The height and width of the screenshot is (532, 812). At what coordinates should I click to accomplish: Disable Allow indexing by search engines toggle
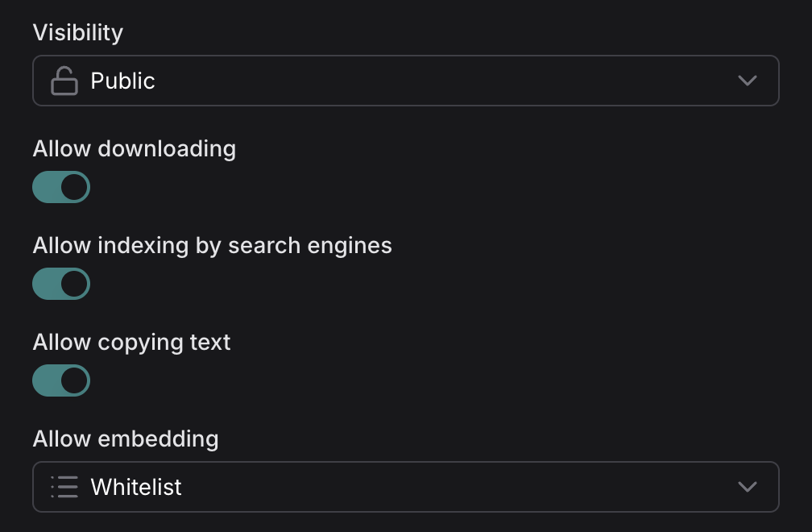coord(61,284)
